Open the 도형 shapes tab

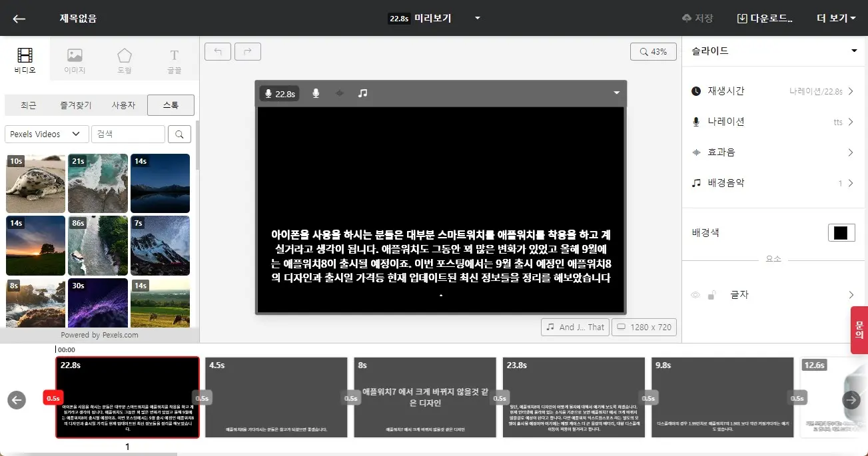(125, 61)
